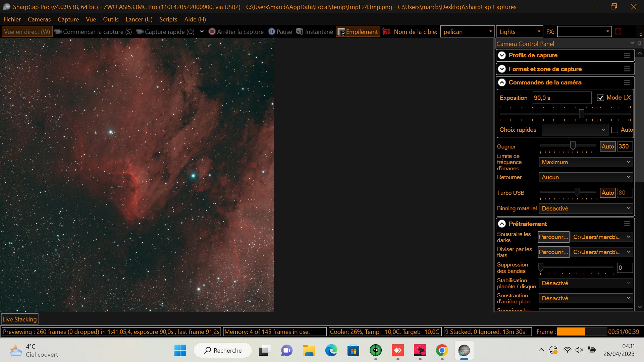The width and height of the screenshot is (644, 362).
Task: Click the PNG indicator icon near target name
Action: [386, 32]
